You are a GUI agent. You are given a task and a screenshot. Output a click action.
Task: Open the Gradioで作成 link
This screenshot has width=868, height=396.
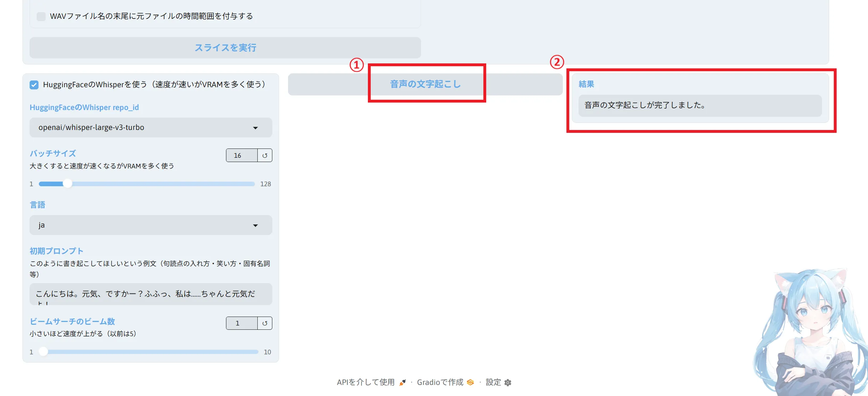coord(440,382)
